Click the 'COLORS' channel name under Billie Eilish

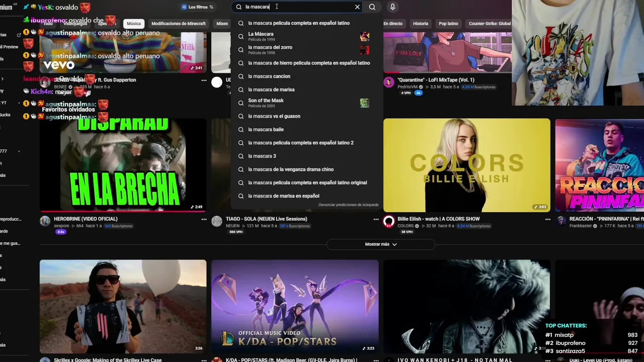click(x=406, y=226)
